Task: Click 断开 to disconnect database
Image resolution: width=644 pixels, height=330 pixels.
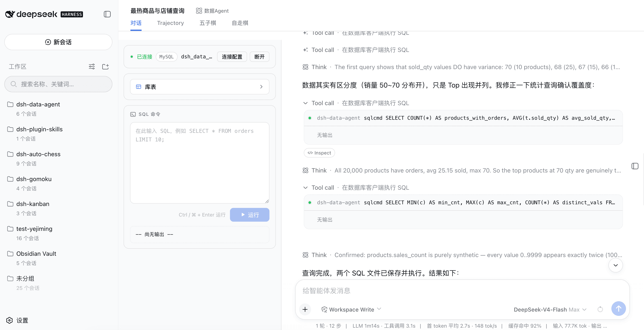Action: point(259,57)
